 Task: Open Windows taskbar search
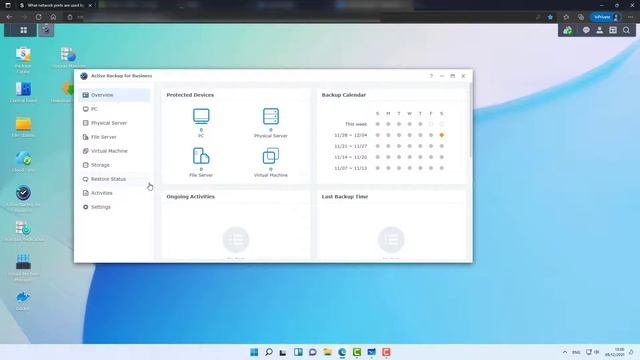[x=269, y=352]
